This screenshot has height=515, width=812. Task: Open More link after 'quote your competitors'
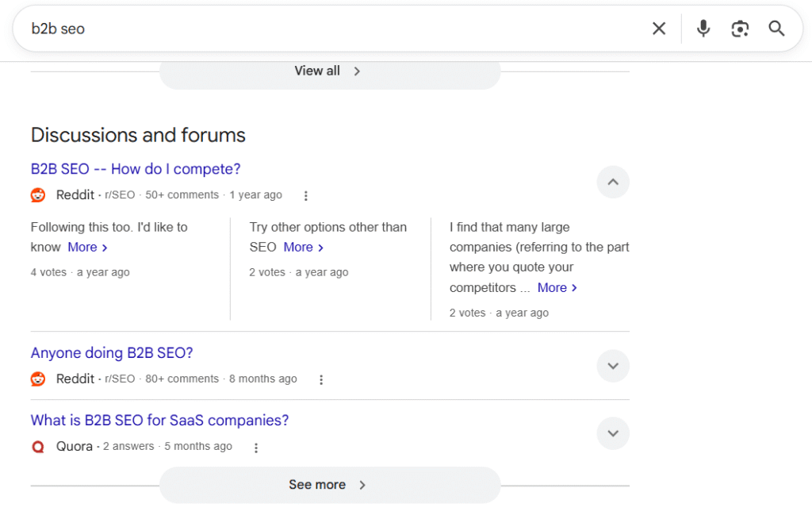click(557, 287)
